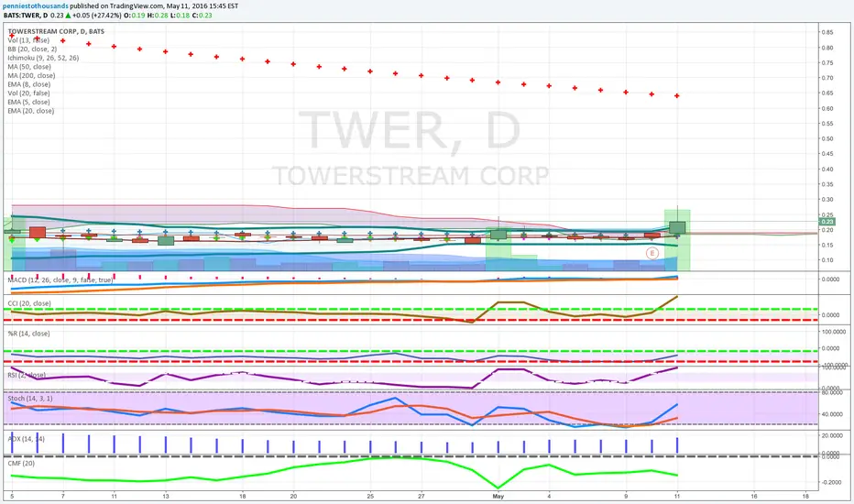This screenshot has width=854, height=504.
Task: Click the May label on the date axis
Action: point(498,497)
